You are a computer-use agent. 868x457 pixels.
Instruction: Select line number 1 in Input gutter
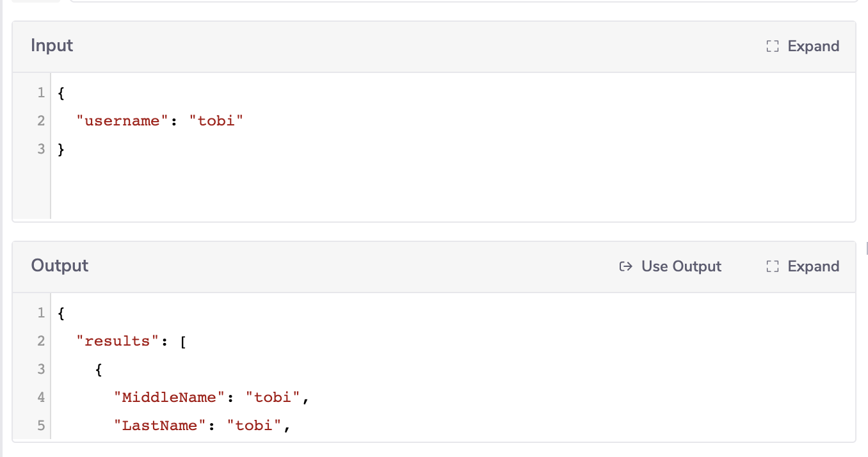point(41,93)
